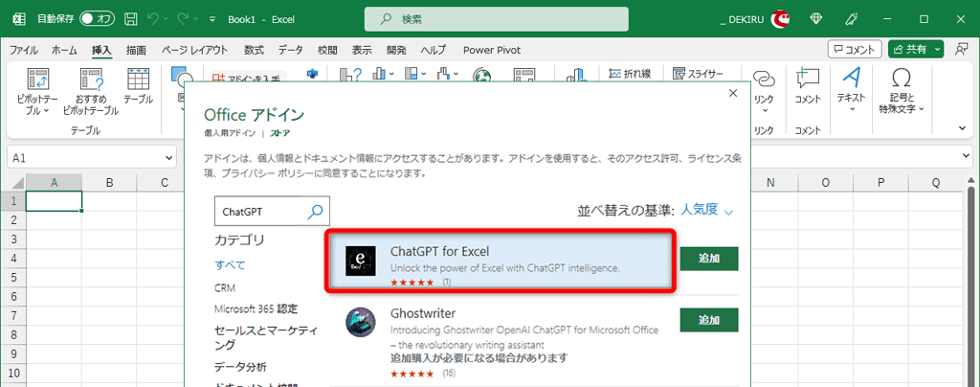Click the person feedback icon at top right
980x387 pixels.
[962, 50]
